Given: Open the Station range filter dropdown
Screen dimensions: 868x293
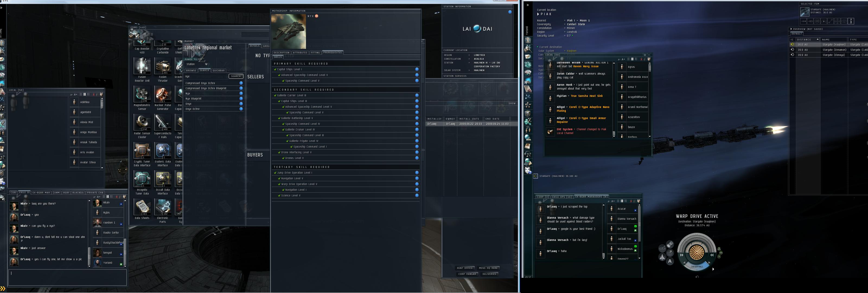Looking at the screenshot, I should click(197, 64).
